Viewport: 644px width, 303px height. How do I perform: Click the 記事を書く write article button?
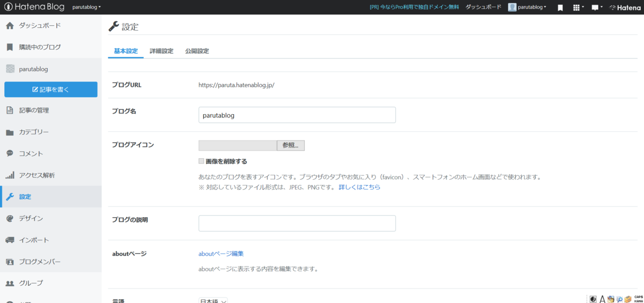click(x=51, y=90)
